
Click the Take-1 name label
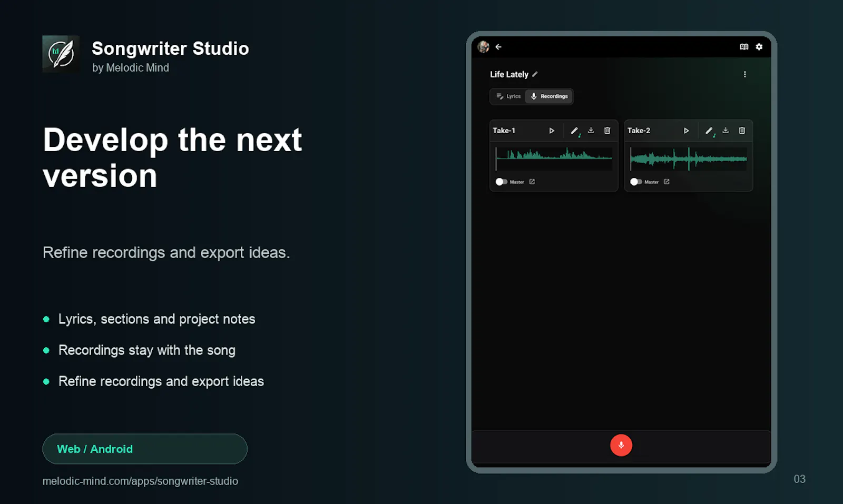[x=504, y=131]
